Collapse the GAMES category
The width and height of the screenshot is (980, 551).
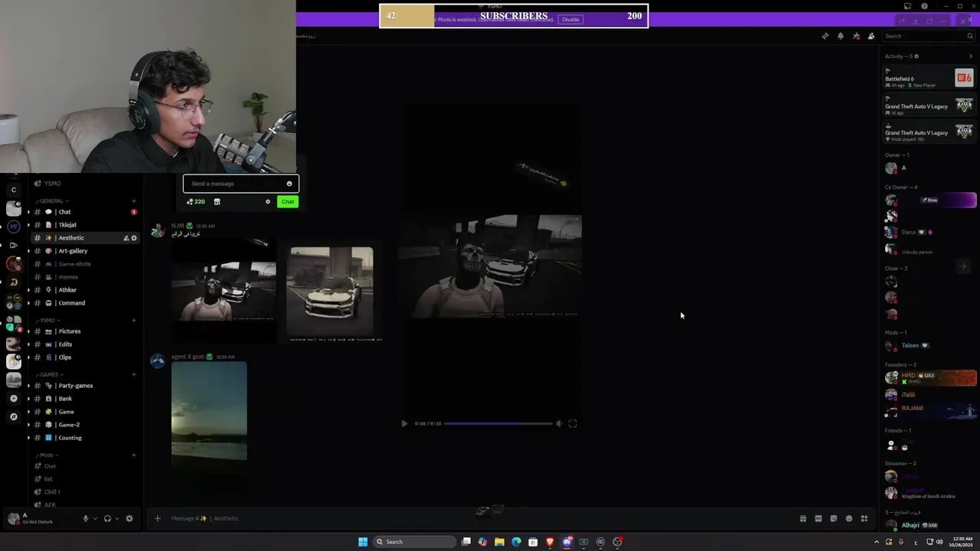[51, 375]
